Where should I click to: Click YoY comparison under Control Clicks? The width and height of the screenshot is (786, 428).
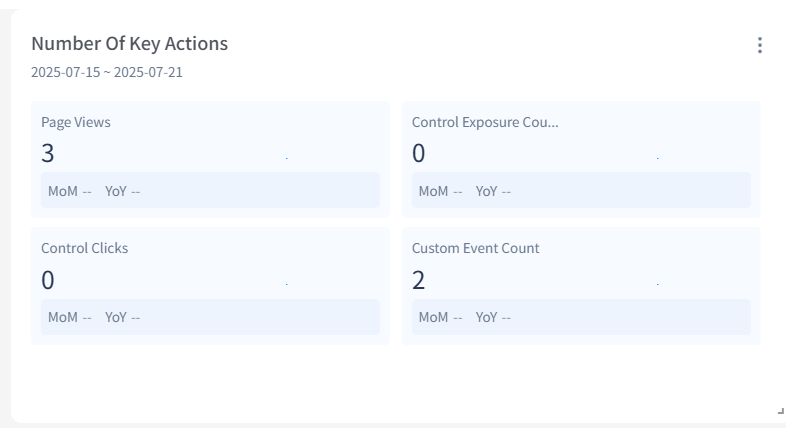point(122,317)
